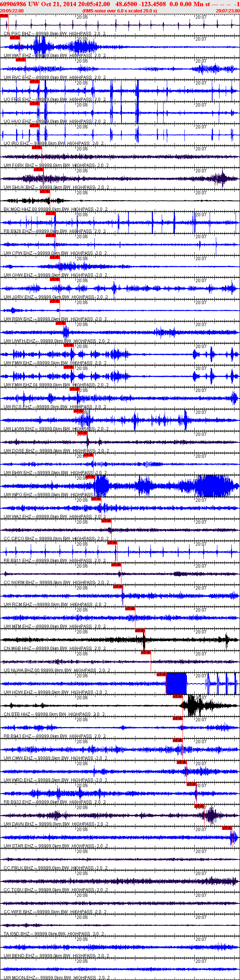Click the event ID 60906986 in header

coord(13,4)
